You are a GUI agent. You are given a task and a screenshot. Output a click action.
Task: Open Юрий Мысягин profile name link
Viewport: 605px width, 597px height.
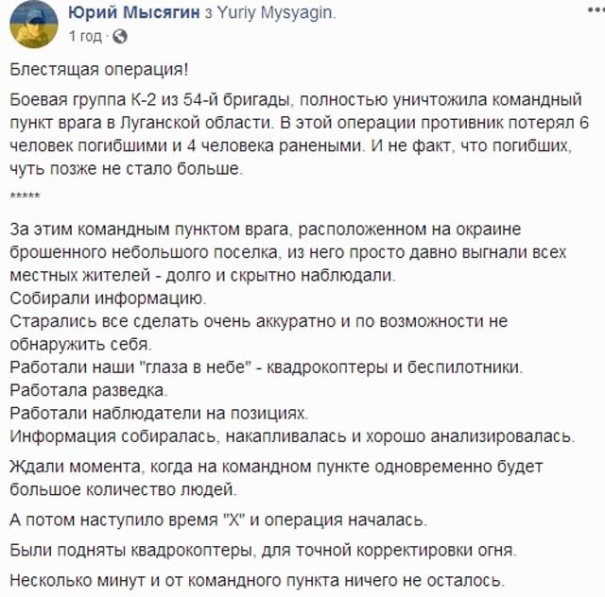(x=134, y=13)
